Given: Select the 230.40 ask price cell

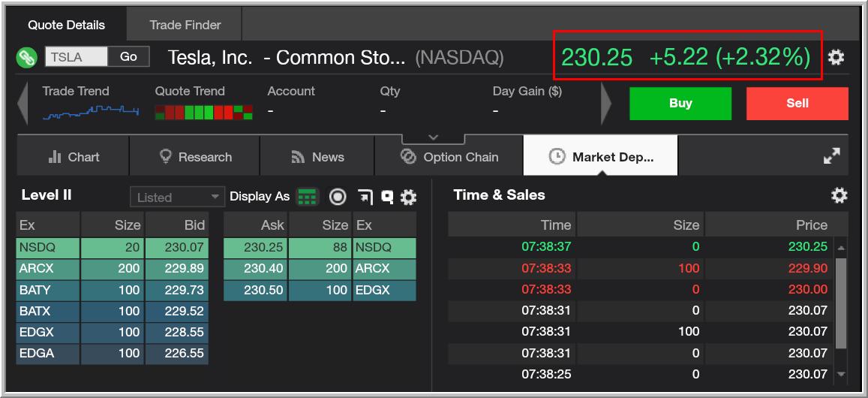Looking at the screenshot, I should 255,269.
